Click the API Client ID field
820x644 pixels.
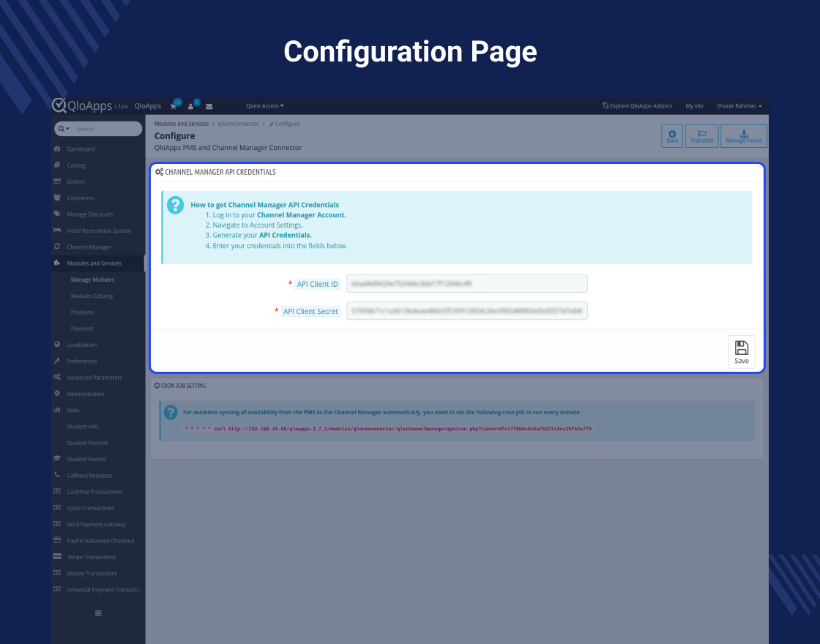tap(467, 283)
